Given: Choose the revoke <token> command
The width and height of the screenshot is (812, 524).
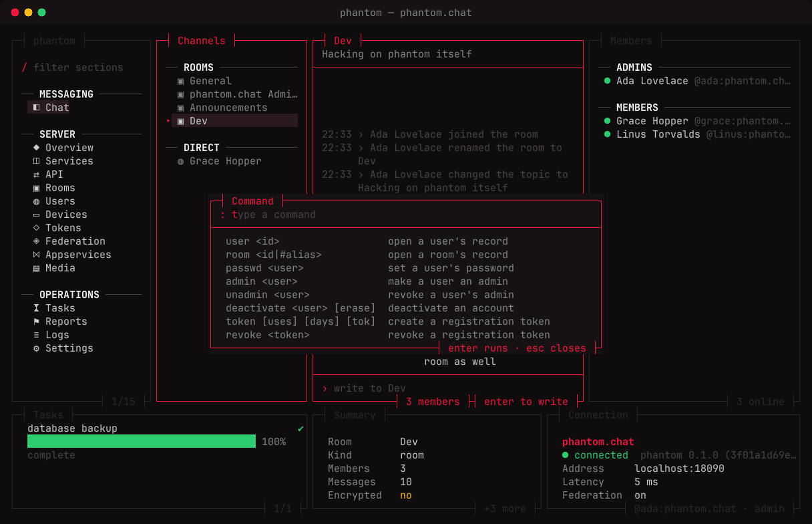Looking at the screenshot, I should pos(406,335).
